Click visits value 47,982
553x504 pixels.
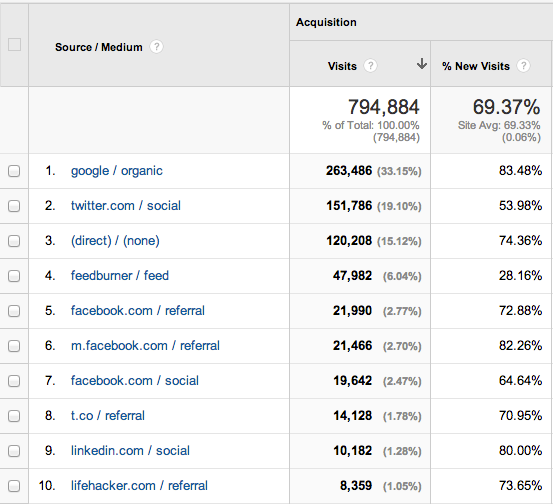pyautogui.click(x=352, y=275)
